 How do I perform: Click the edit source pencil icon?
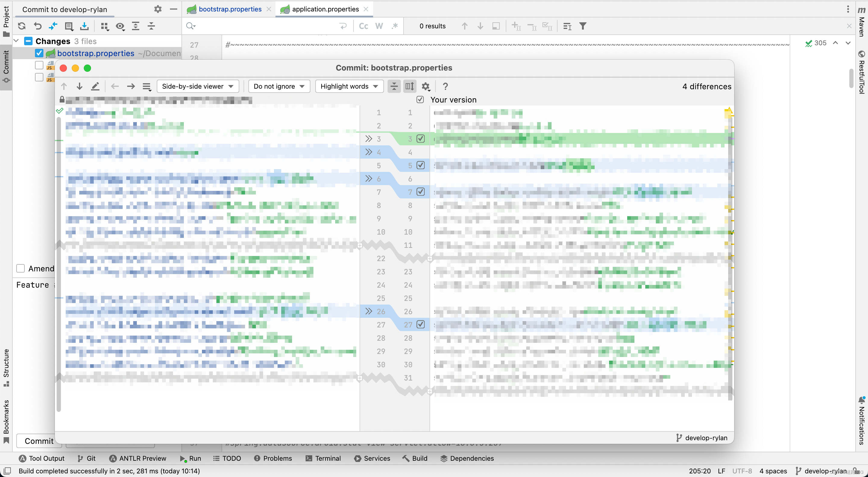95,86
